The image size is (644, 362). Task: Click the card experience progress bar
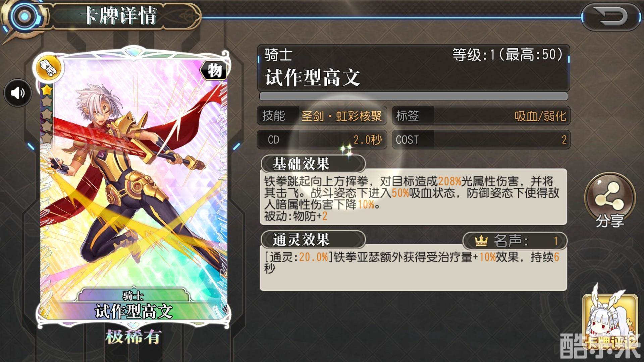pos(414,97)
